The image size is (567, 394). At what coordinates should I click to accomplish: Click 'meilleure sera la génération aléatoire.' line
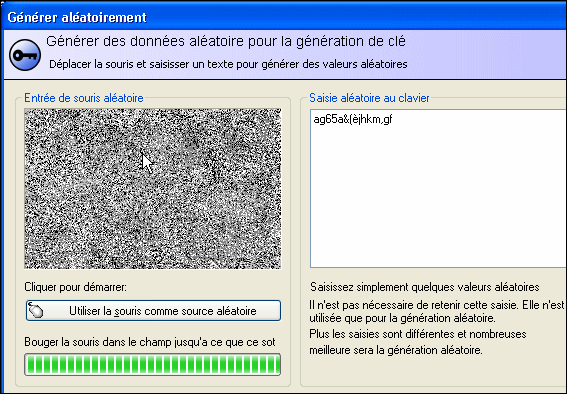396,350
